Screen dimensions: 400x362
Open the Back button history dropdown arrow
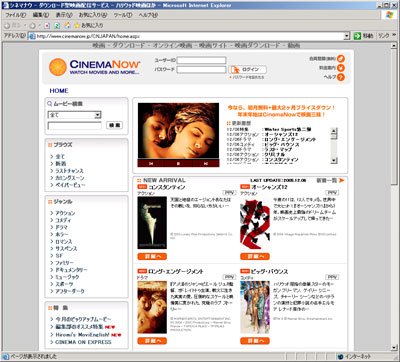click(25, 25)
